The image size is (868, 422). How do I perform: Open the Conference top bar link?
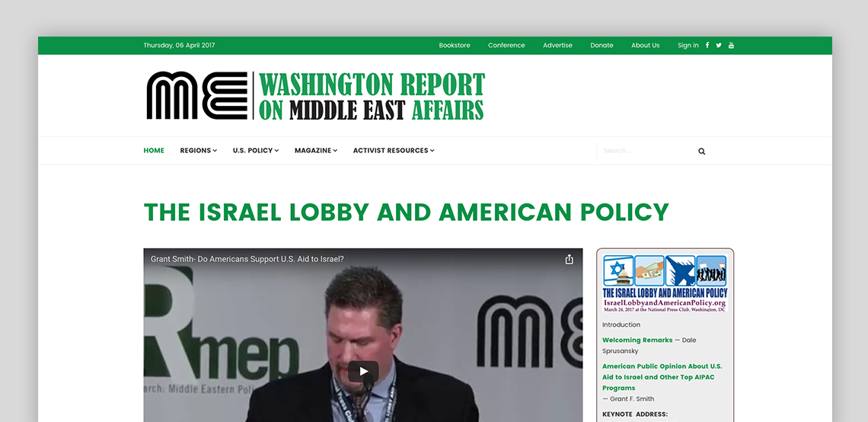[x=506, y=46]
